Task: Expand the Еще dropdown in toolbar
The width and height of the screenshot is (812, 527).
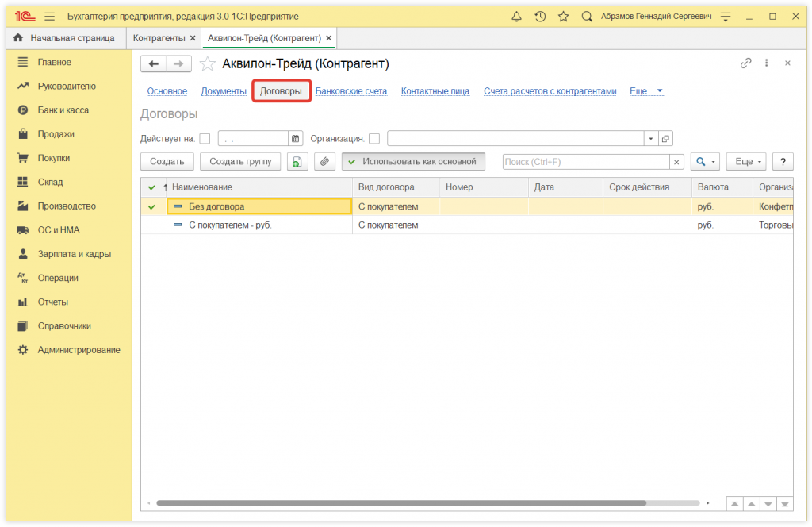Action: click(x=748, y=162)
